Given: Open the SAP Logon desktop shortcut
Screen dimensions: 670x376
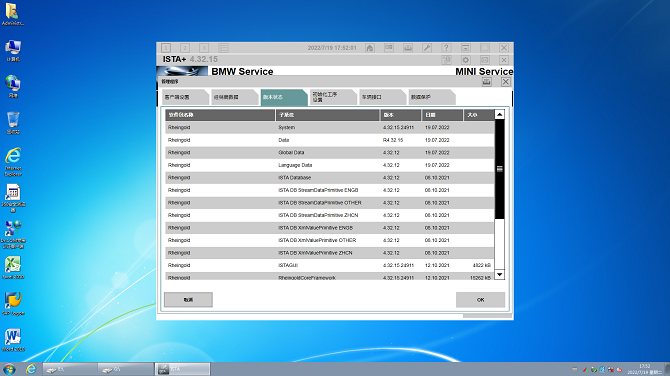Looking at the screenshot, I should 13,304.
